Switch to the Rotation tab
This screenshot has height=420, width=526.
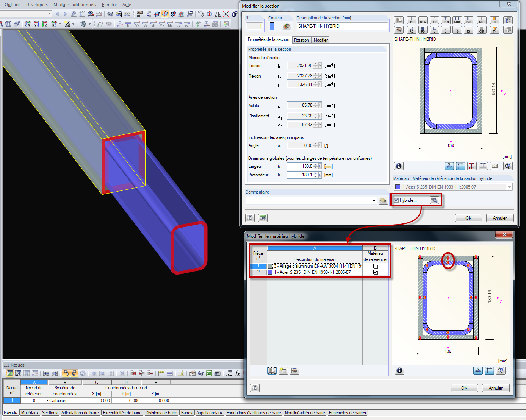(x=302, y=40)
